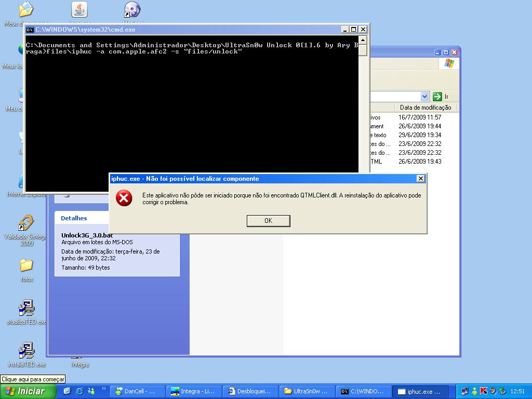This screenshot has width=532, height=399.
Task: Switch to the UltraSn0w folder taskbar button
Action: click(x=307, y=391)
